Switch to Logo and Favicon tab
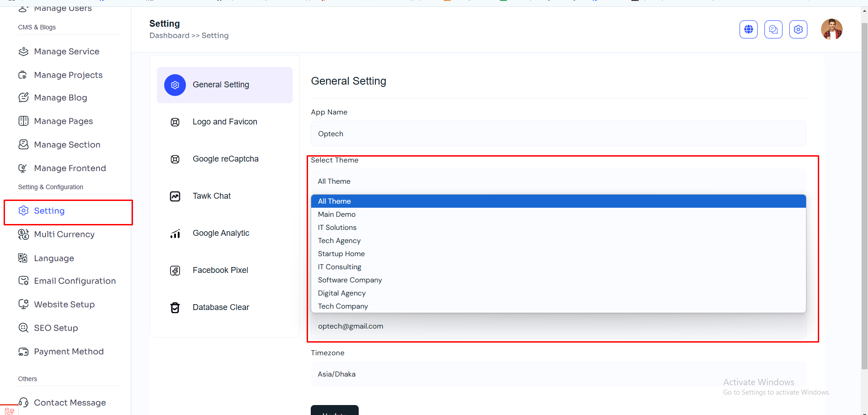This screenshot has height=415, width=868. click(225, 122)
